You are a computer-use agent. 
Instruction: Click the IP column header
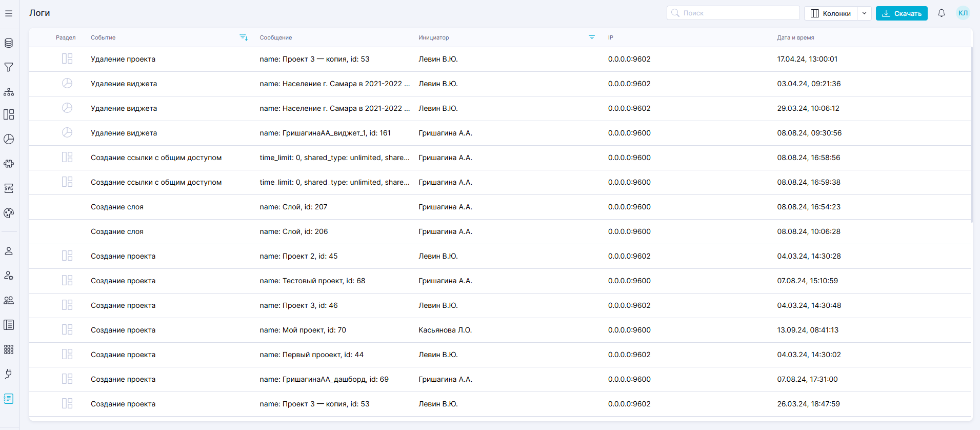611,37
